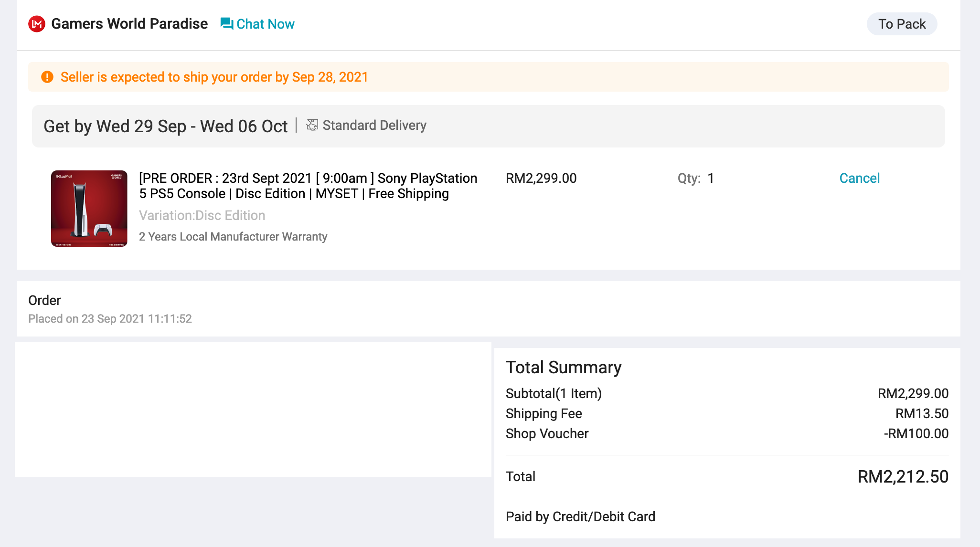The image size is (980, 547).
Task: Click the Placed on order timestamp
Action: tap(110, 319)
